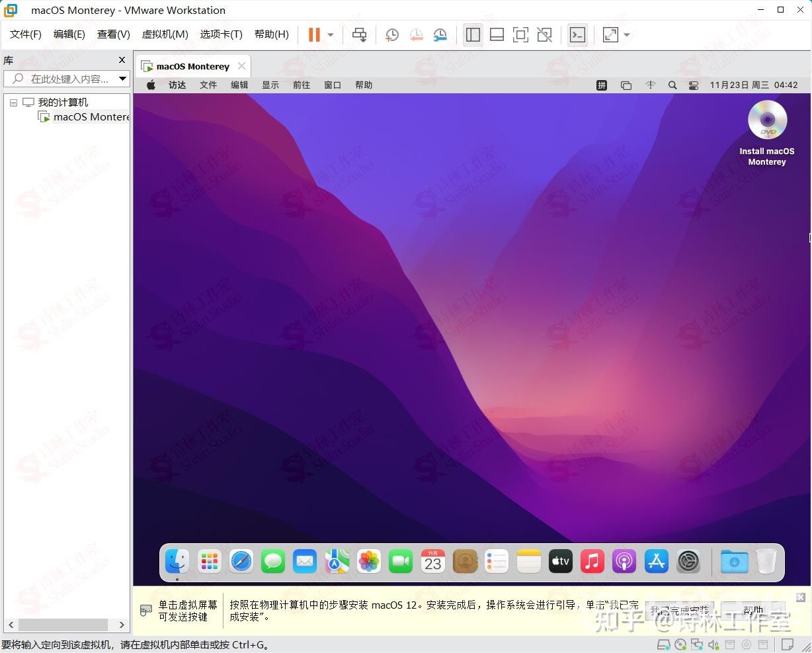The image size is (812, 653).
Task: Click the sound device icon in the status bar
Action: pos(713,644)
